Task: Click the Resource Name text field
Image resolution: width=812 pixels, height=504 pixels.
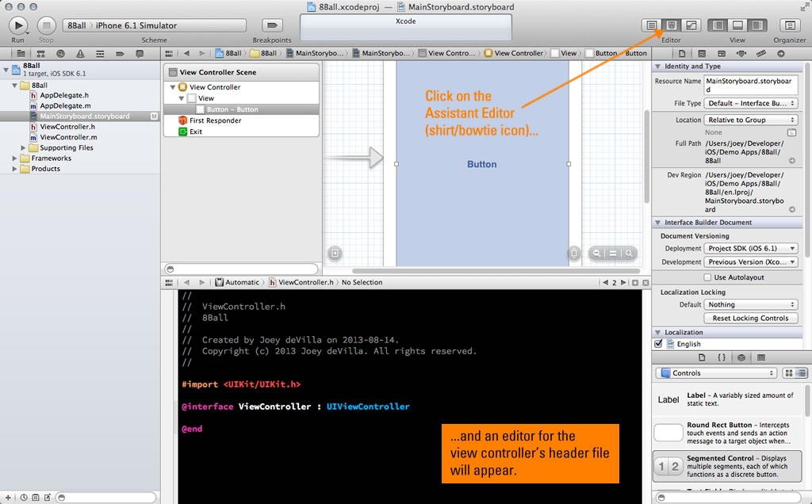Action: coord(750,86)
